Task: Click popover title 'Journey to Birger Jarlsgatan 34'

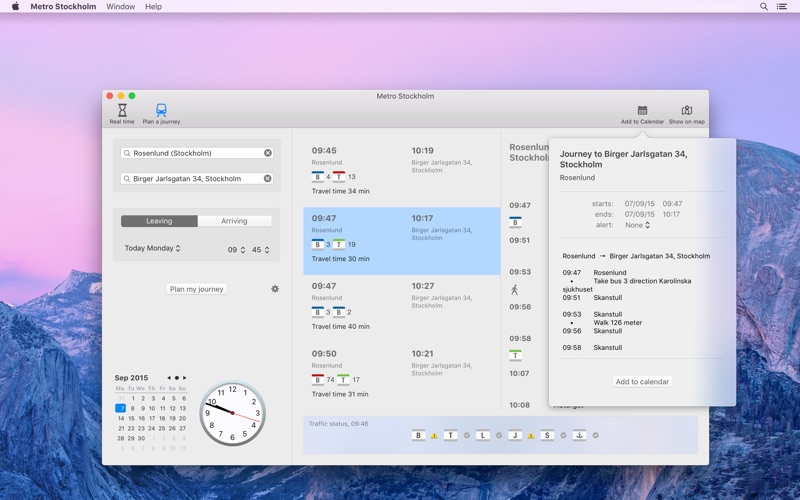Action: (623, 159)
